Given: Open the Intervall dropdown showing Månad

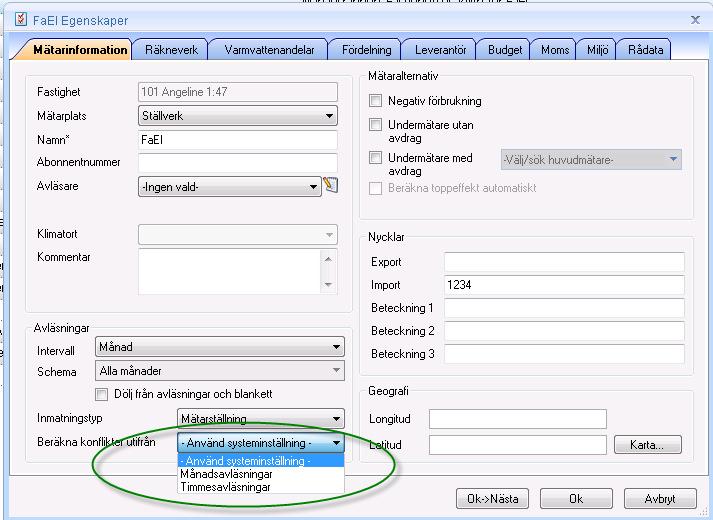Looking at the screenshot, I should [220, 347].
